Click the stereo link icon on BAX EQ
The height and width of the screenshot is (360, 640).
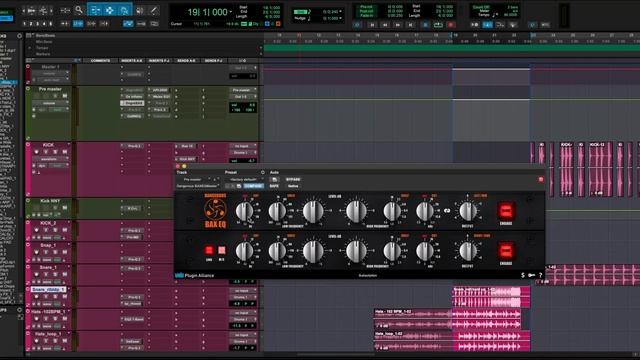[x=447, y=211]
